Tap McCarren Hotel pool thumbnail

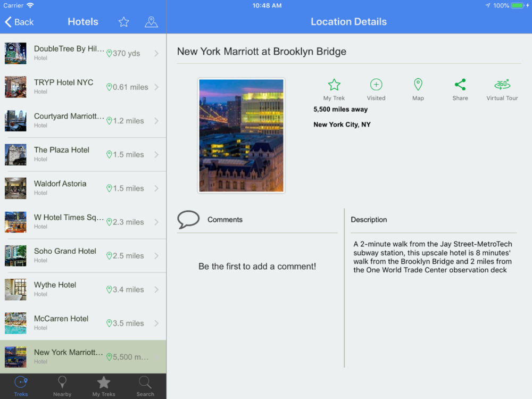click(x=15, y=323)
